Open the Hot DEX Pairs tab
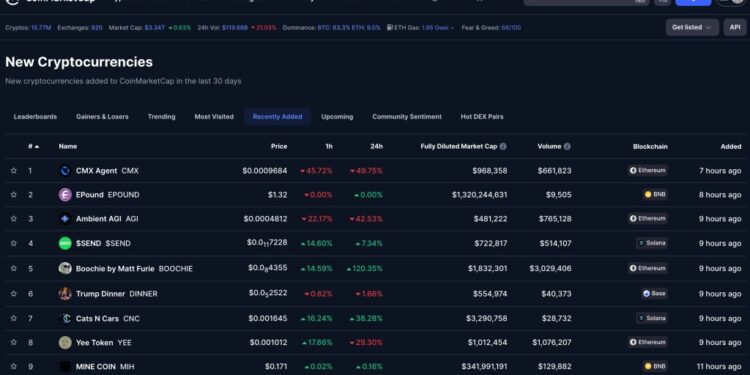750x375 pixels. [482, 117]
